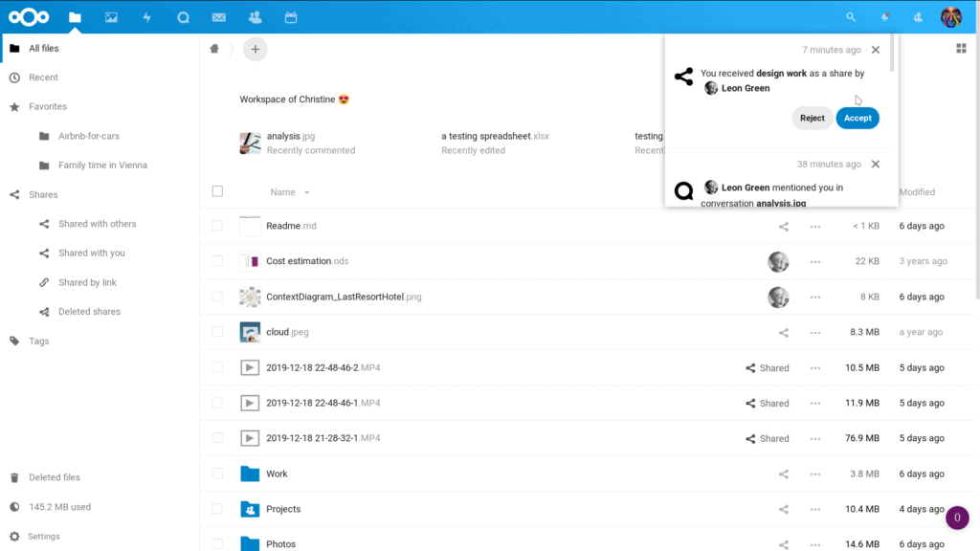Open the Name column sort arrow
This screenshot has height=551, width=980.
point(307,192)
